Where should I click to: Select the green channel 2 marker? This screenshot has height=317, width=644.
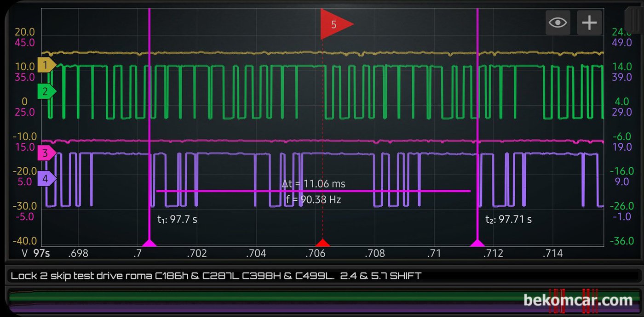[46, 91]
